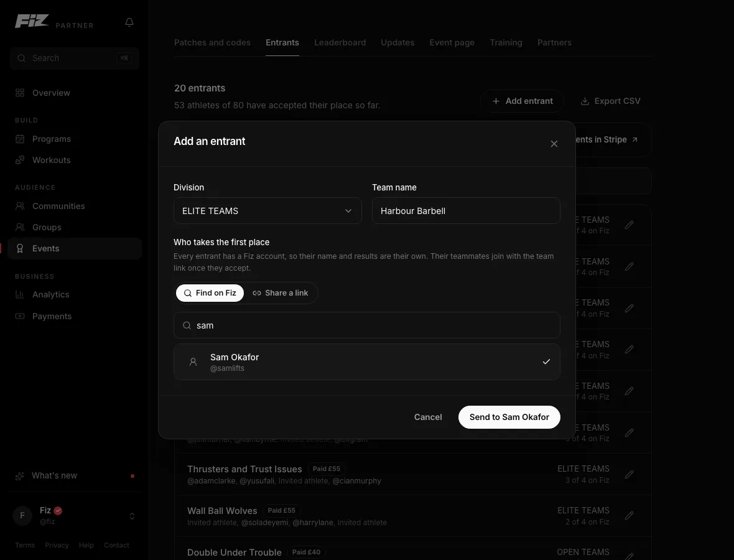Click the Workouts icon in sidebar

pyautogui.click(x=20, y=160)
